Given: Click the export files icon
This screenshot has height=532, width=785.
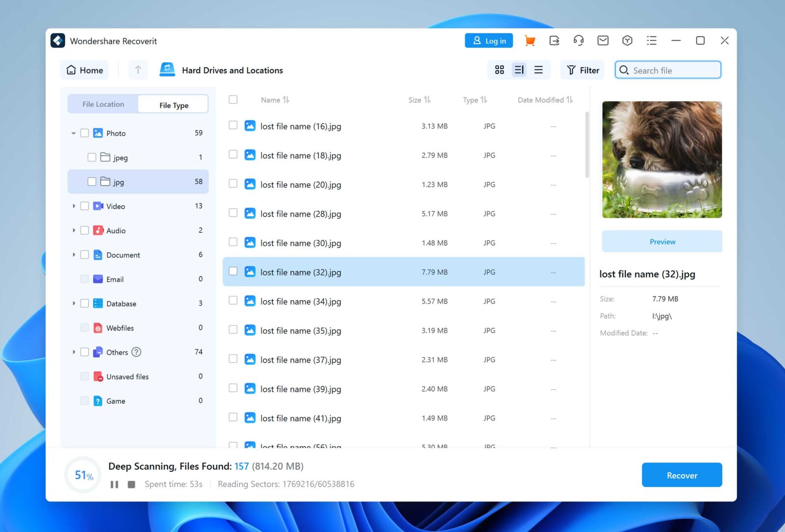Looking at the screenshot, I should pyautogui.click(x=554, y=41).
